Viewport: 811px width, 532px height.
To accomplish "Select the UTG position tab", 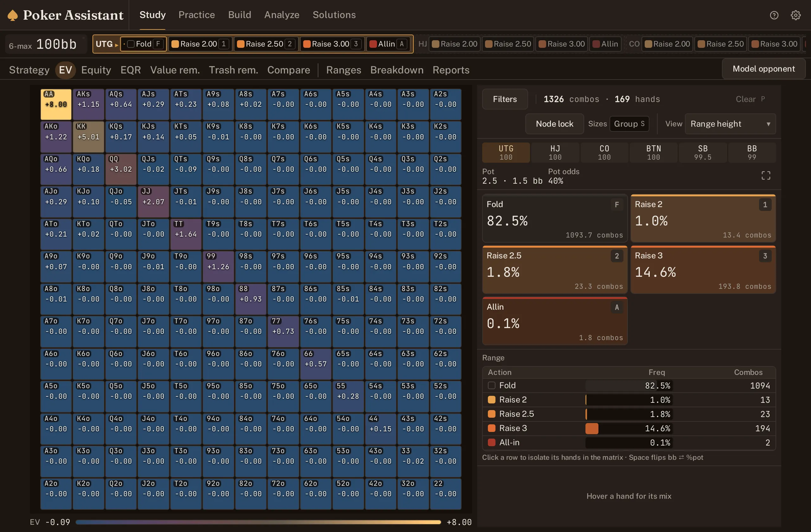I will click(506, 152).
